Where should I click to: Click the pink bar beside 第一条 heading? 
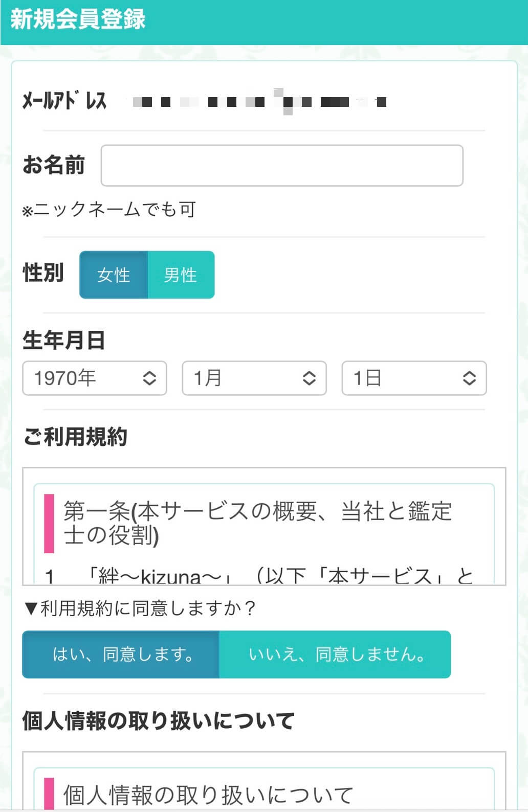coord(49,523)
